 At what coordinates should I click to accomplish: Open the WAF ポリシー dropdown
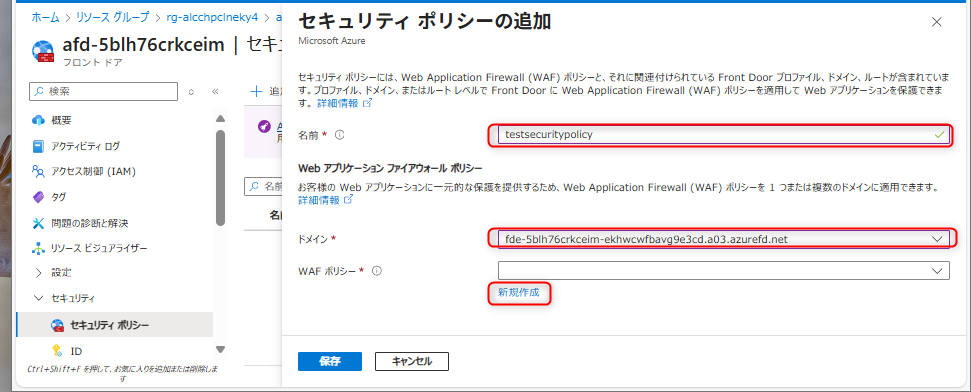click(723, 271)
